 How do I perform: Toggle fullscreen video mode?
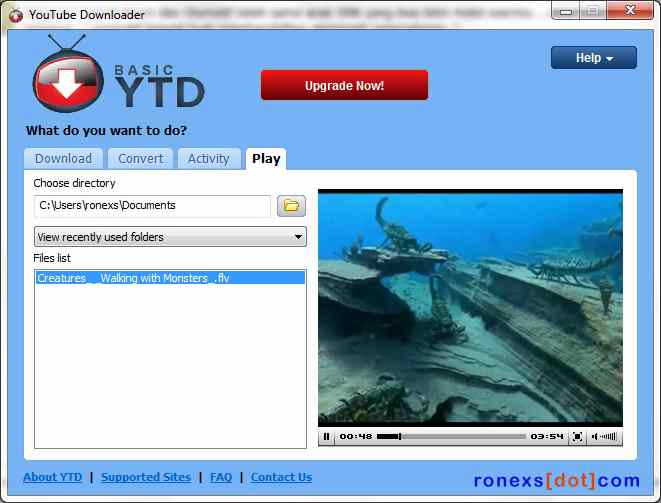click(577, 437)
